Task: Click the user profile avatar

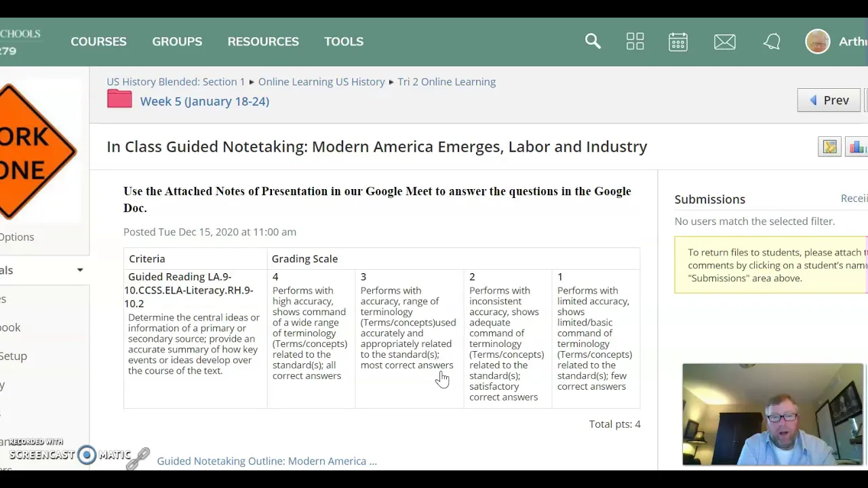Action: pyautogui.click(x=818, y=41)
